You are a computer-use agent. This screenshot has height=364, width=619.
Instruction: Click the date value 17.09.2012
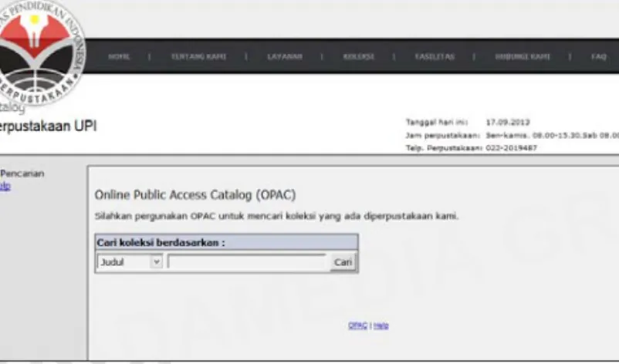pos(508,123)
